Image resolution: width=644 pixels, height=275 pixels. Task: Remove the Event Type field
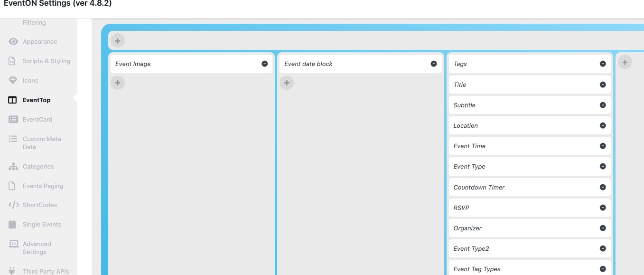[x=603, y=166]
